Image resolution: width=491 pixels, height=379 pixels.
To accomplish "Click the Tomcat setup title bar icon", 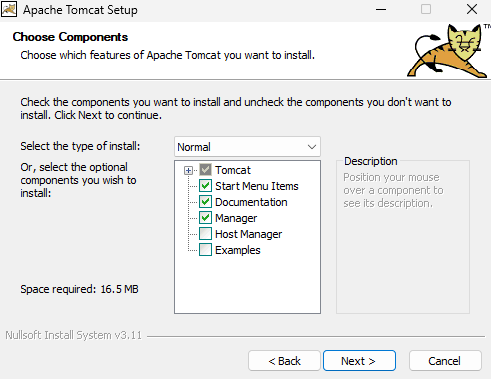I will click(x=9, y=9).
